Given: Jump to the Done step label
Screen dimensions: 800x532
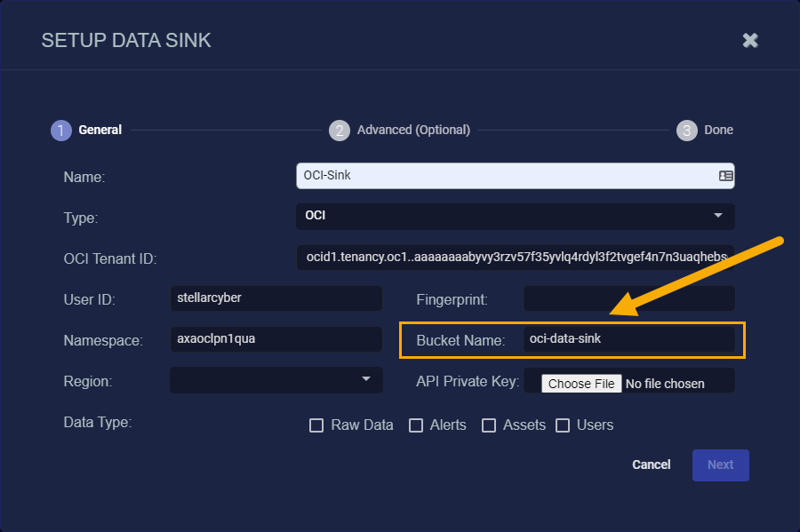Looking at the screenshot, I should point(718,130).
